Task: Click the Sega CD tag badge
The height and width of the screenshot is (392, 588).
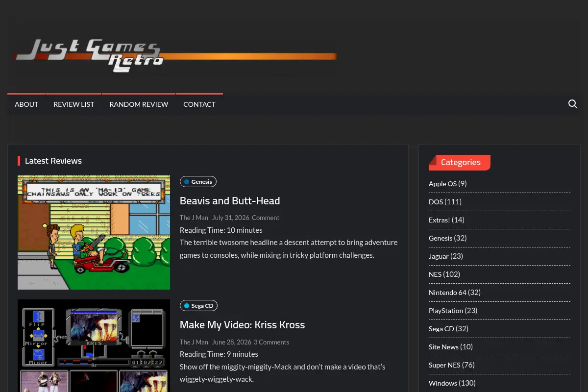Action: pos(198,305)
